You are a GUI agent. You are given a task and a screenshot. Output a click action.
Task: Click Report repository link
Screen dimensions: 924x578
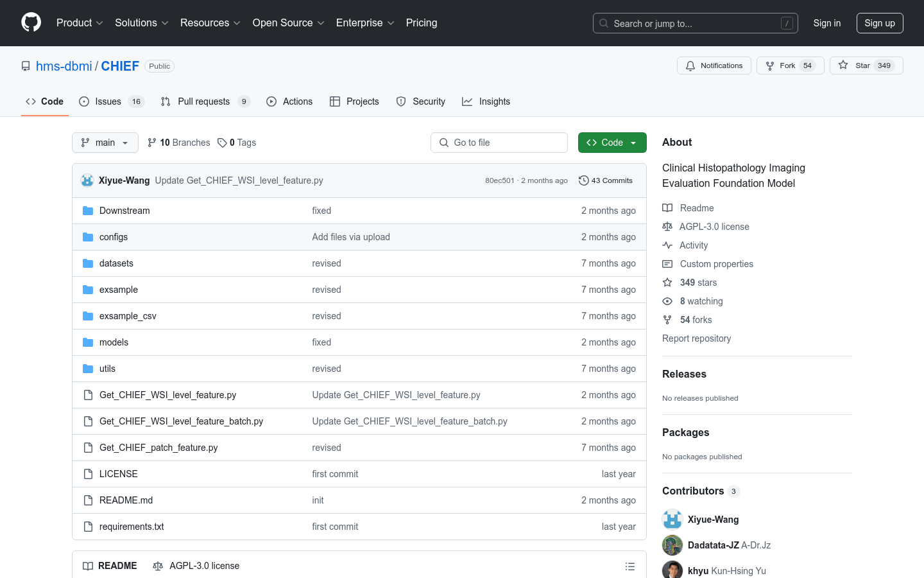point(696,338)
